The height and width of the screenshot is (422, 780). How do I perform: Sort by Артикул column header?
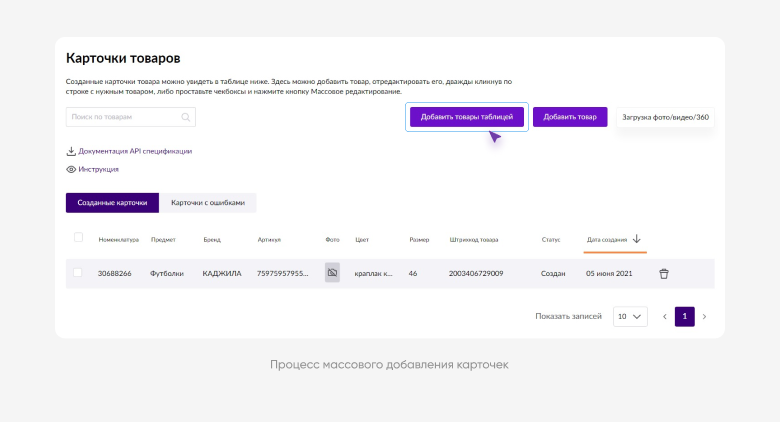[269, 240]
